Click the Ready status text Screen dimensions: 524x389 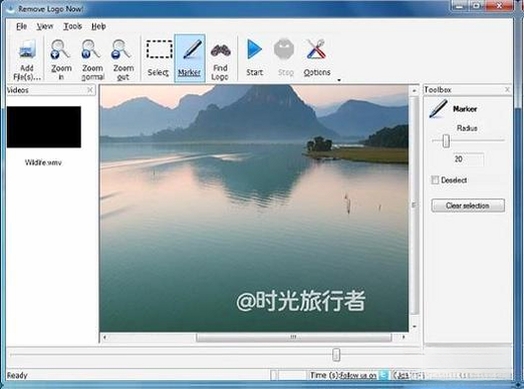(17, 375)
